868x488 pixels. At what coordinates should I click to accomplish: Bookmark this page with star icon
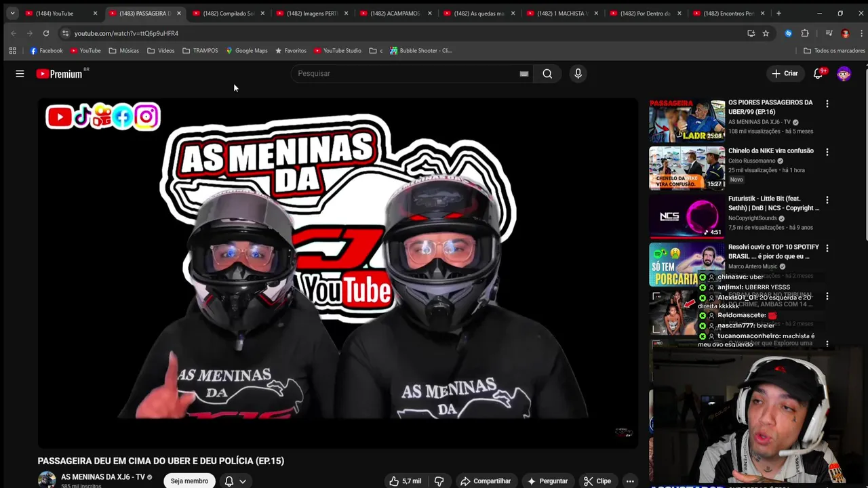pos(766,33)
